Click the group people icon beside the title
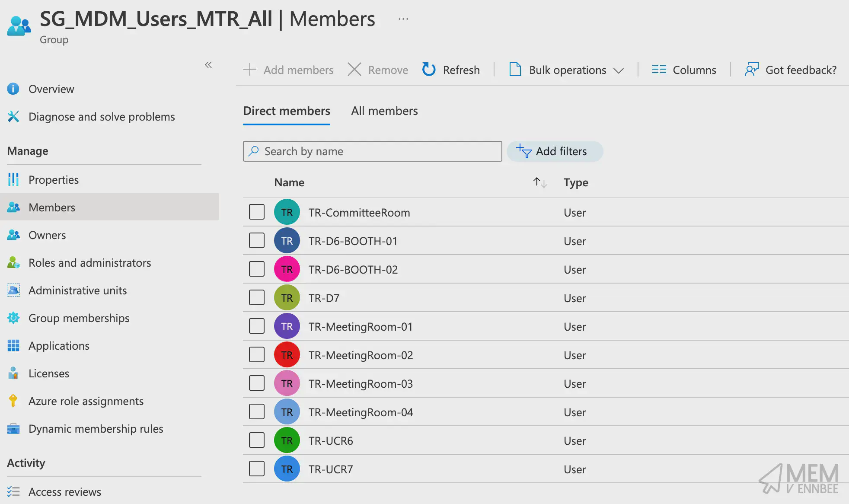Screen dimensions: 849x504 click(19, 26)
